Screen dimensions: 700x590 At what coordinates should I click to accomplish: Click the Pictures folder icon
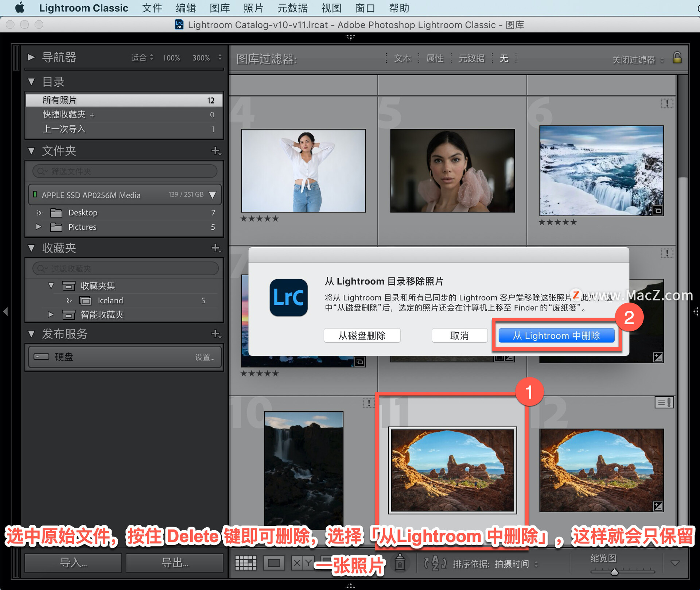pos(56,227)
